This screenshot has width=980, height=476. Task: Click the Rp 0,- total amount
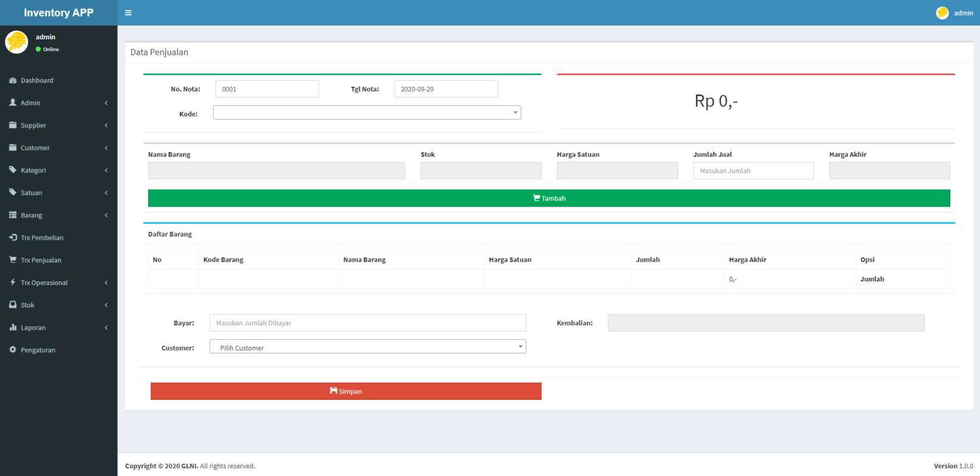point(716,101)
